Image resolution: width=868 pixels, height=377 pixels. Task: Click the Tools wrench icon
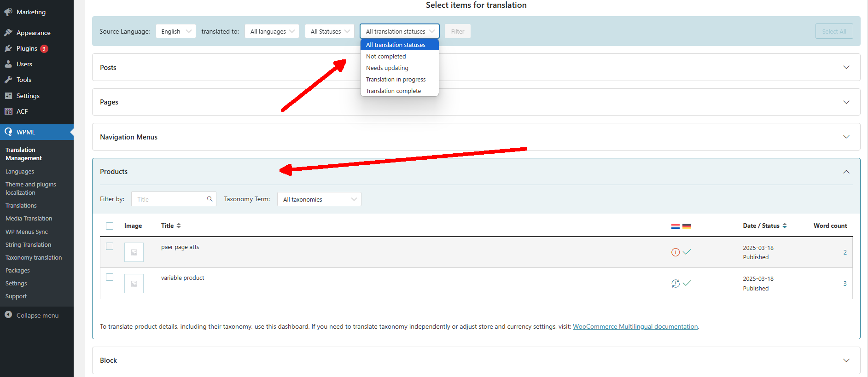[8, 80]
